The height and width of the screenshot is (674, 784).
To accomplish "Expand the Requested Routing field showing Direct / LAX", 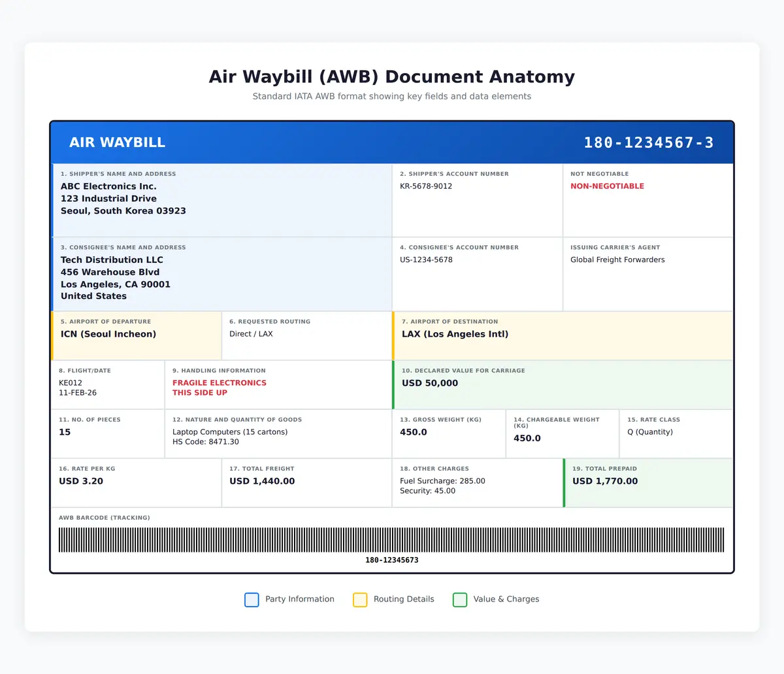I will (251, 333).
